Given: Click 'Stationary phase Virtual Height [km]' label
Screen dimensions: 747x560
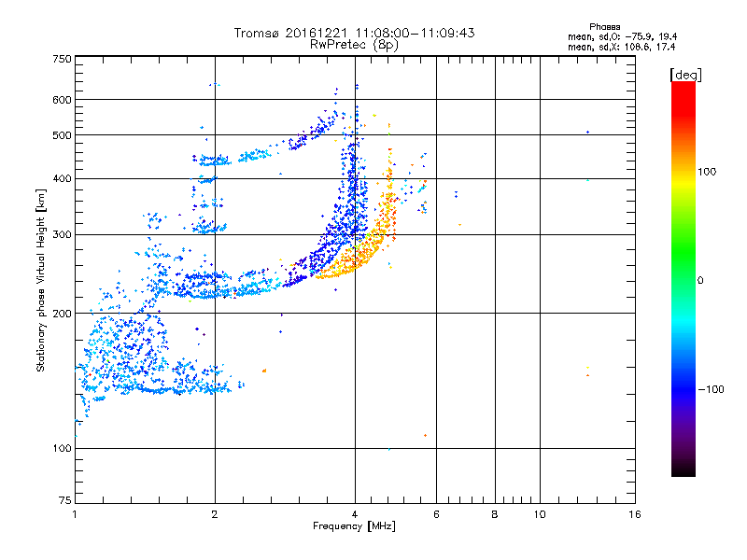Looking at the screenshot, I should (41, 280).
